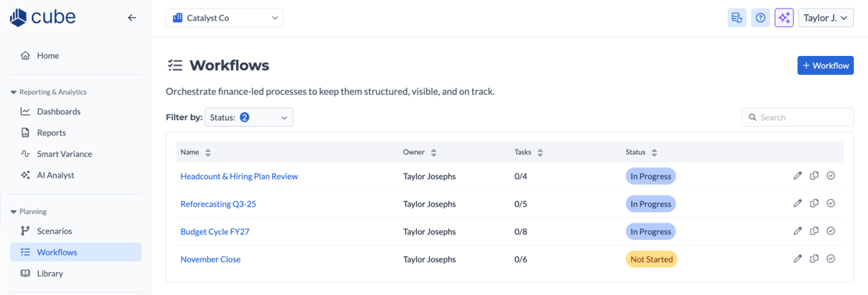The image size is (868, 295).
Task: Edit the Headcount & Hiring Plan Review workflow
Action: (x=797, y=176)
